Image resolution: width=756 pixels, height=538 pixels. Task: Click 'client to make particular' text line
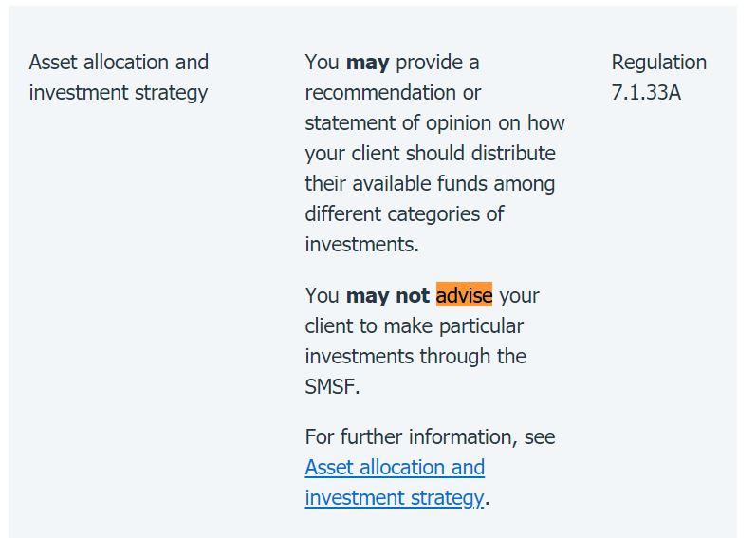point(415,325)
